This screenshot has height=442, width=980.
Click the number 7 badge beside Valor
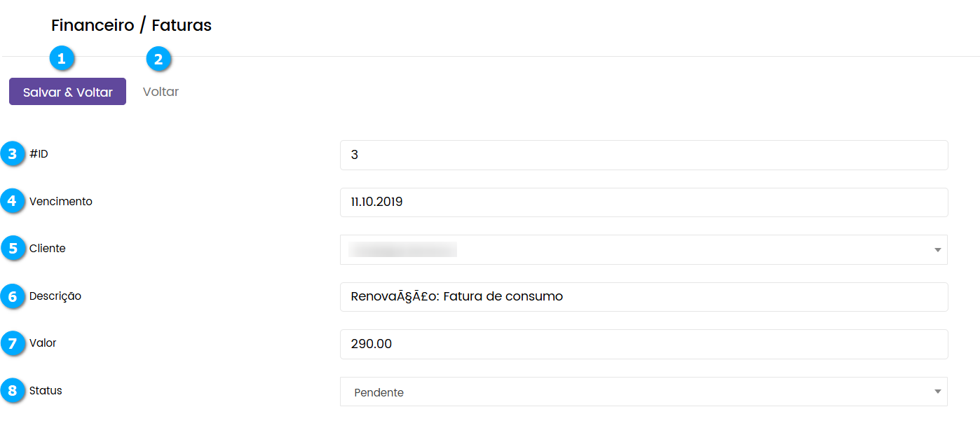click(x=13, y=343)
